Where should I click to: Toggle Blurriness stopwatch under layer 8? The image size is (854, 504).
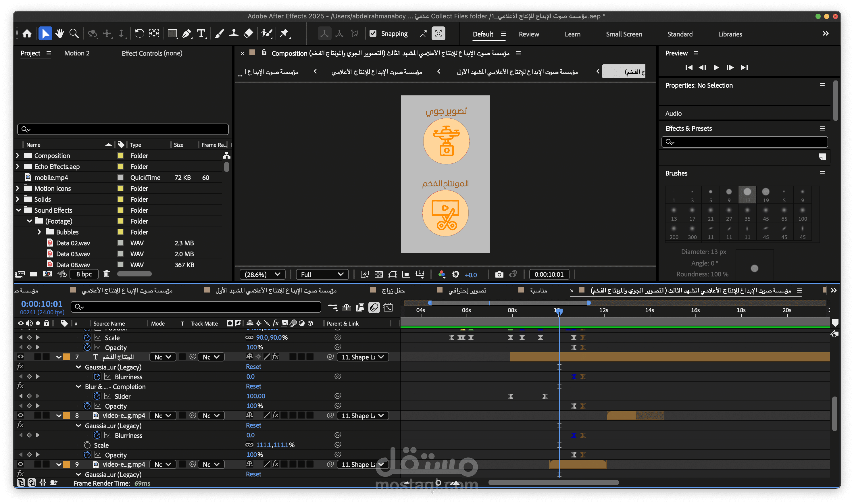(97, 435)
